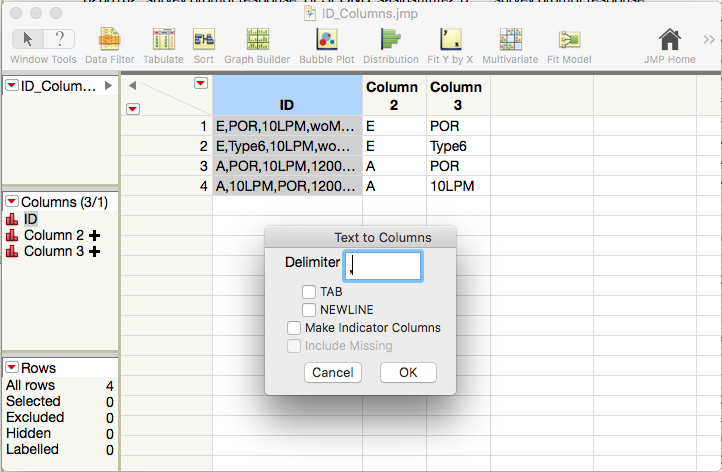Launch the Tabulate platform
The width and height of the screenshot is (722, 472).
[163, 44]
